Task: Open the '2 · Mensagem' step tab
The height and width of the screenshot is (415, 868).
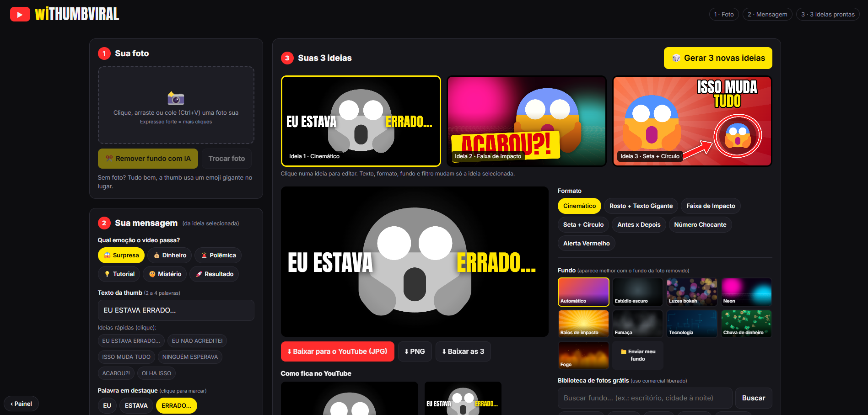Action: (x=767, y=14)
